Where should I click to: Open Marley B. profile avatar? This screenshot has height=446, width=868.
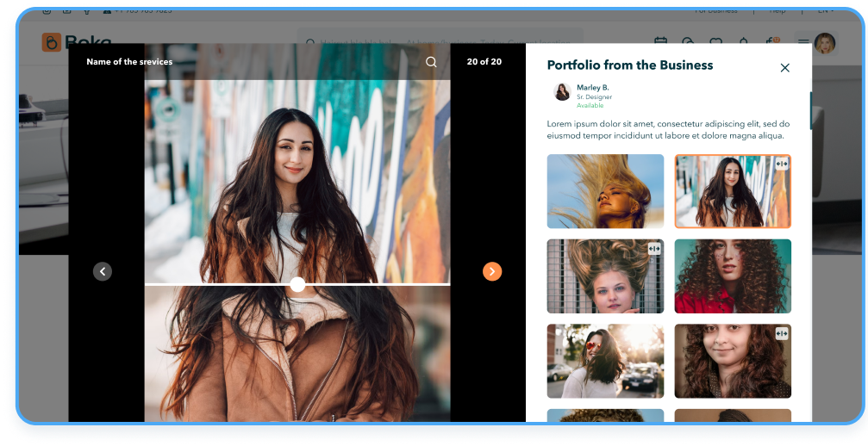click(562, 92)
